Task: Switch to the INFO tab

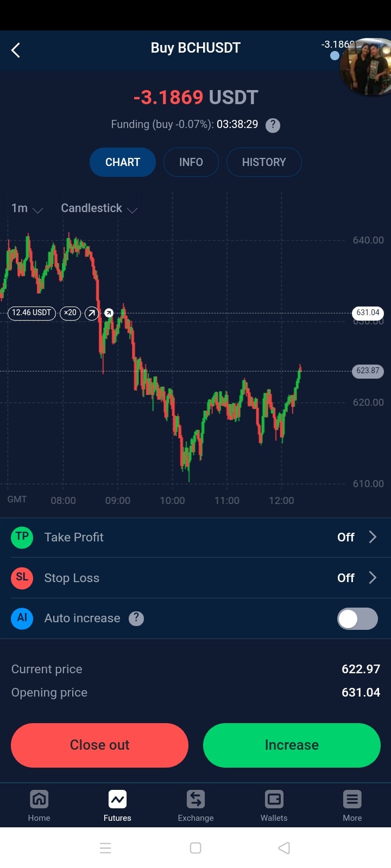Action: (191, 162)
